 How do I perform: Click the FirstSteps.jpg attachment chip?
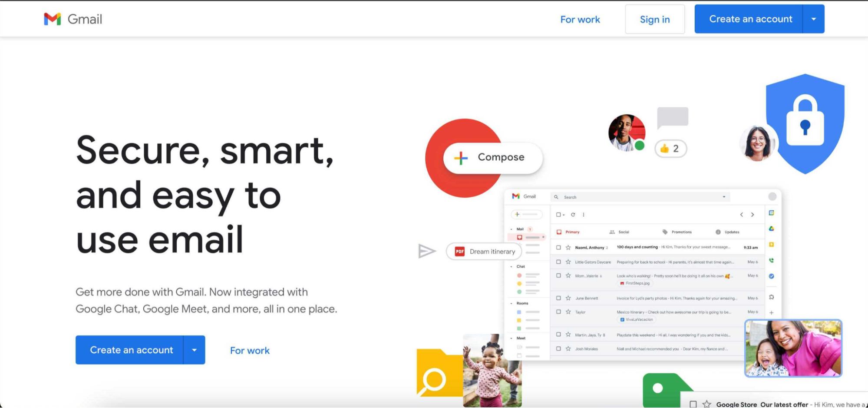pos(635,283)
